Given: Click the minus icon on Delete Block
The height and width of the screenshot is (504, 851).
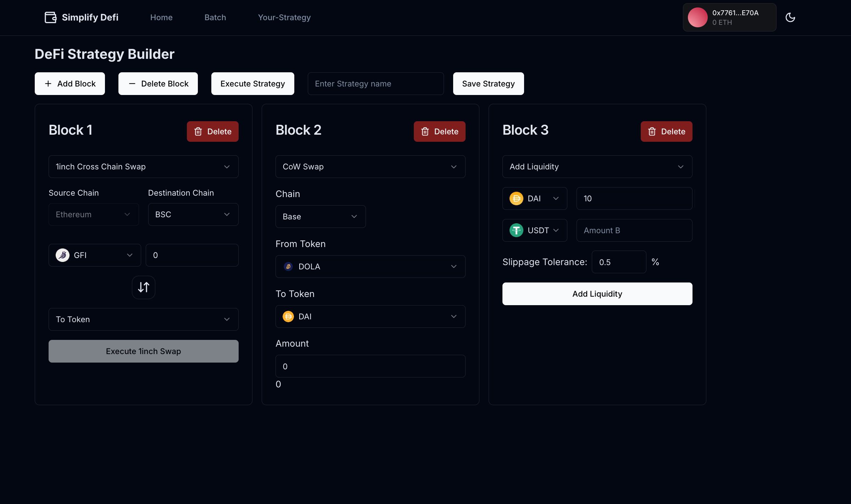Looking at the screenshot, I should [132, 84].
